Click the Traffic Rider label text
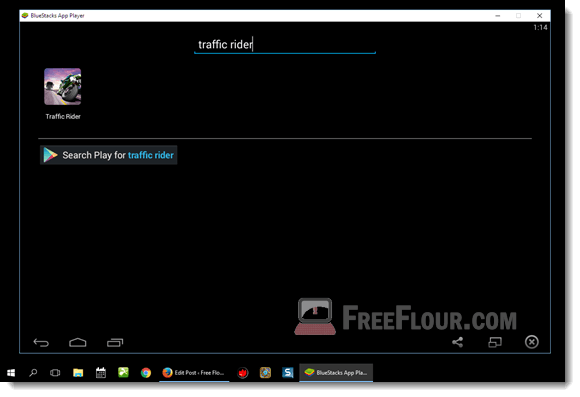The image size is (580, 397). coord(63,117)
